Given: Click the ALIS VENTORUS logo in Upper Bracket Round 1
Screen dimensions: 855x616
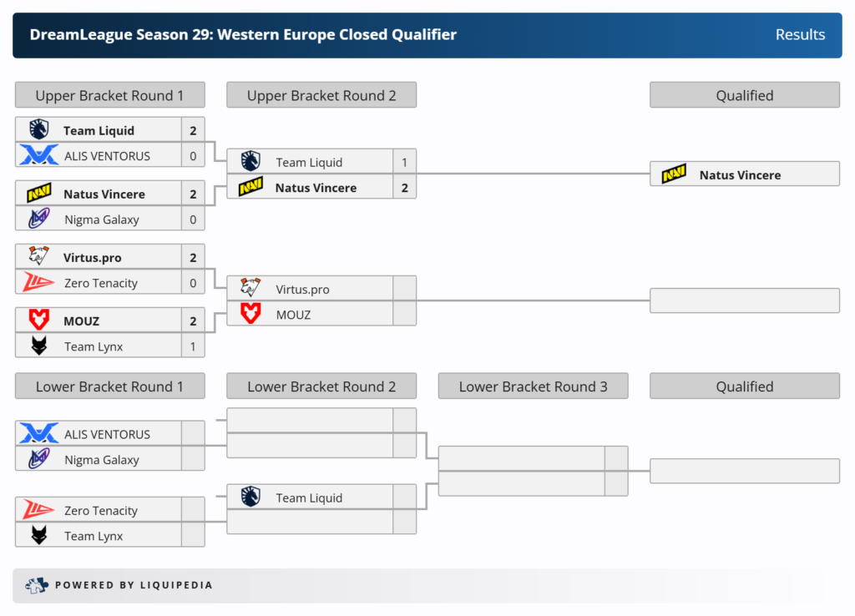Looking at the screenshot, I should pos(39,155).
